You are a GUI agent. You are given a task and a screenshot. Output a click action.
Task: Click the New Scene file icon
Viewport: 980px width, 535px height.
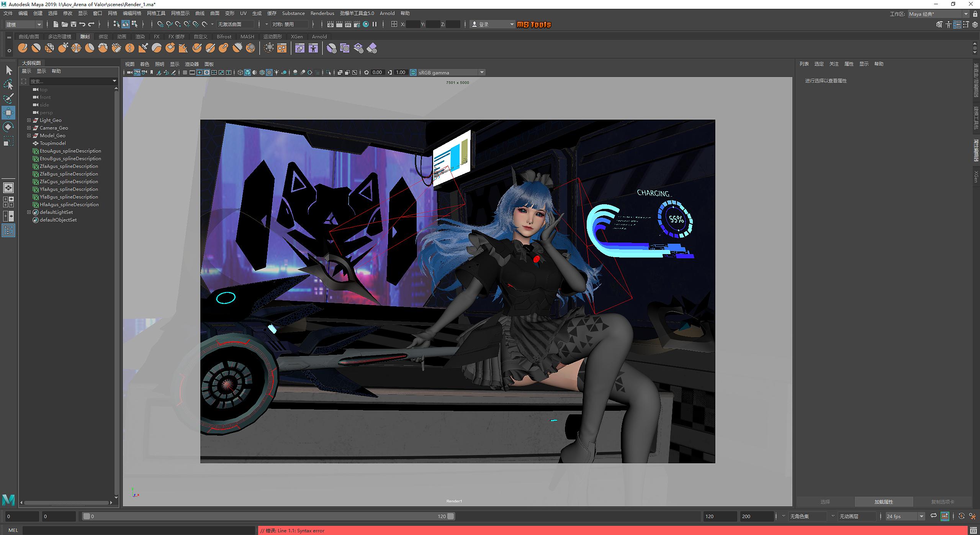pos(56,24)
